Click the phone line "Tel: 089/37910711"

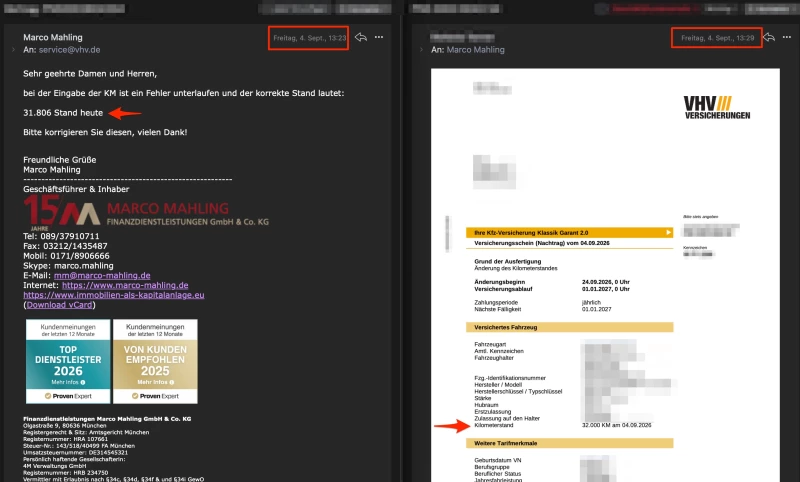click(x=61, y=236)
